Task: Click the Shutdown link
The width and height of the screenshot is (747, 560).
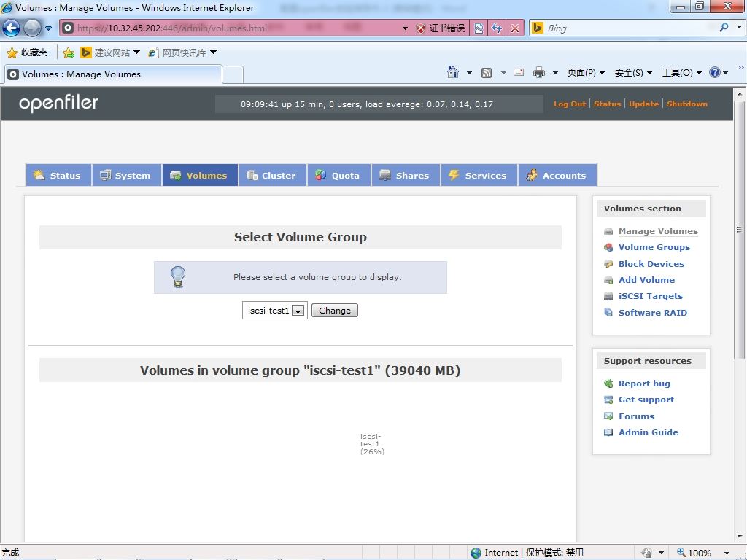Action: pyautogui.click(x=687, y=104)
